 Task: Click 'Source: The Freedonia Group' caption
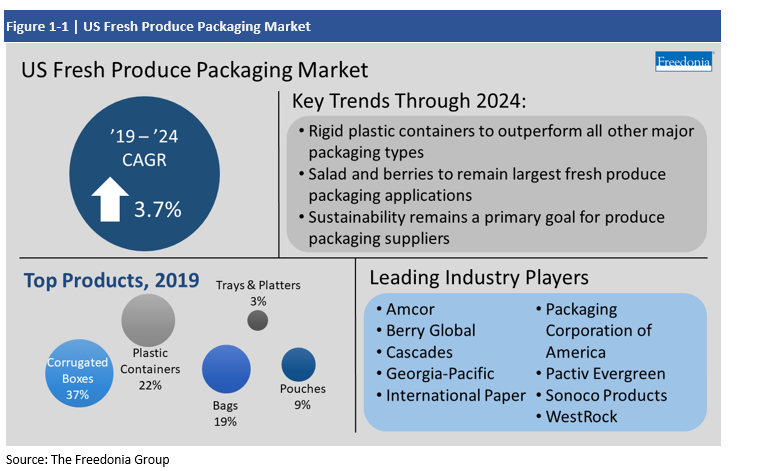[88, 459]
